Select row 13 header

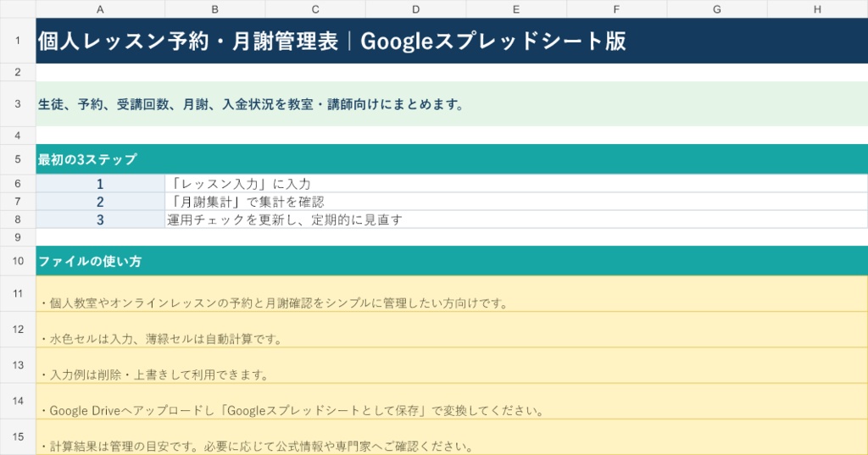point(18,365)
